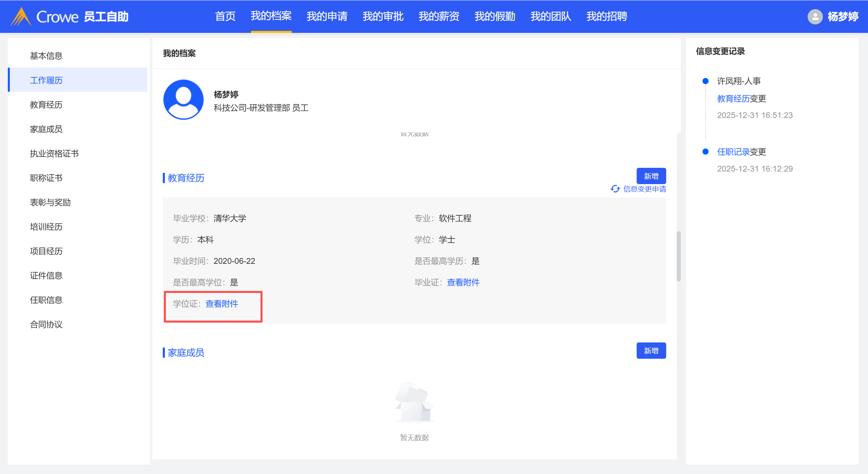The width and height of the screenshot is (868, 474).
Task: Click timeline dot beside 任职记录变更
Action: coord(705,152)
